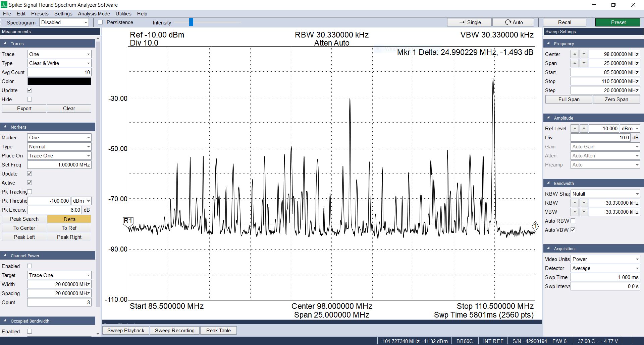644x345 pixels.
Task: Increase RBW with up arrow
Action: pyautogui.click(x=575, y=203)
